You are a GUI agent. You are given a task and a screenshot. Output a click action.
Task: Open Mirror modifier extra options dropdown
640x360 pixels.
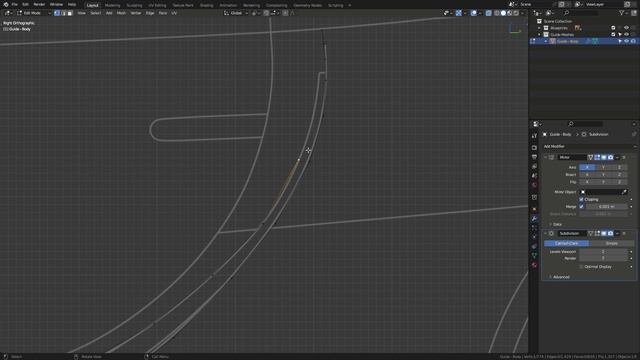pyautogui.click(x=617, y=157)
